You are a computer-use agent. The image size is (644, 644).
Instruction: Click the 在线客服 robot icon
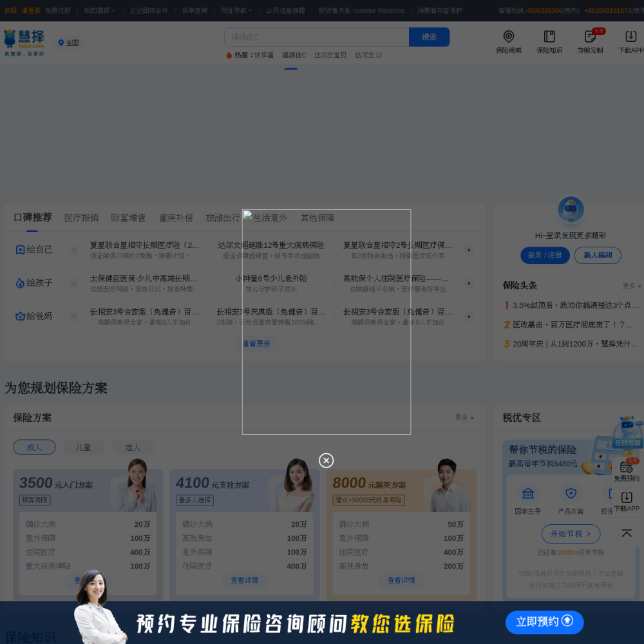click(627, 431)
